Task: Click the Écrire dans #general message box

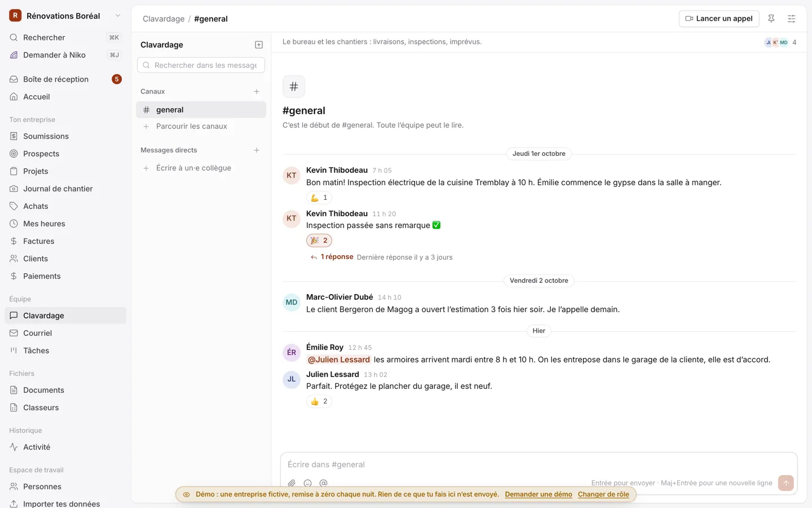Action: 539,465
